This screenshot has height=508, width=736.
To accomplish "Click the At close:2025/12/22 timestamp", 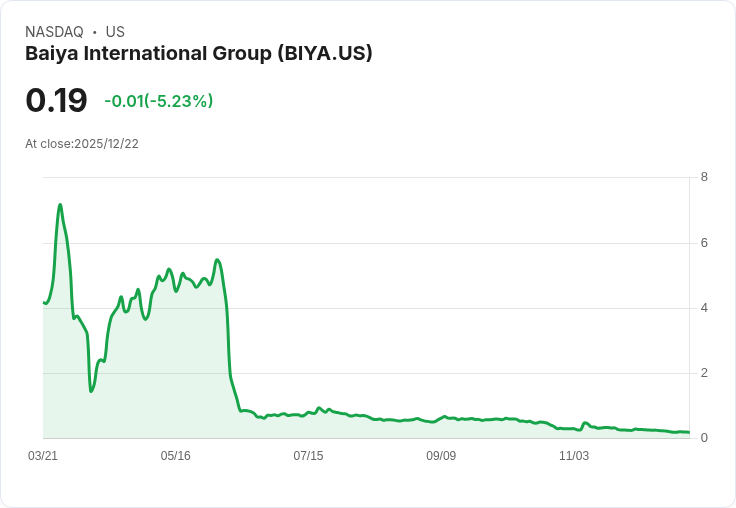I will 82,144.
